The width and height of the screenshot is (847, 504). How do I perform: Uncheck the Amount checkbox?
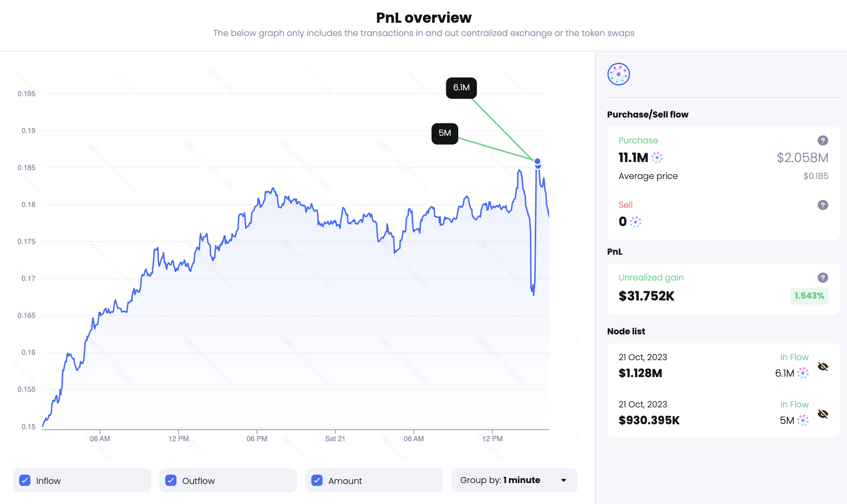click(317, 480)
